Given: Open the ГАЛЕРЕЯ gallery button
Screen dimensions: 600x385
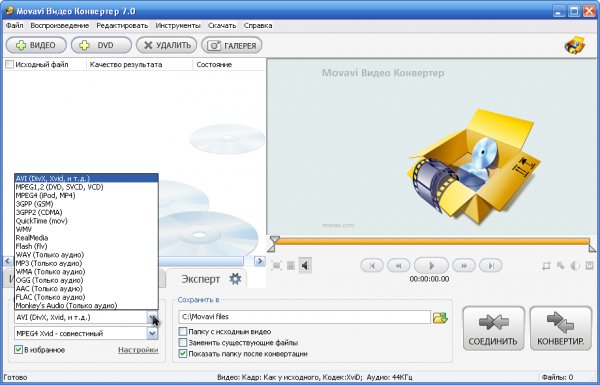Looking at the screenshot, I should click(232, 45).
